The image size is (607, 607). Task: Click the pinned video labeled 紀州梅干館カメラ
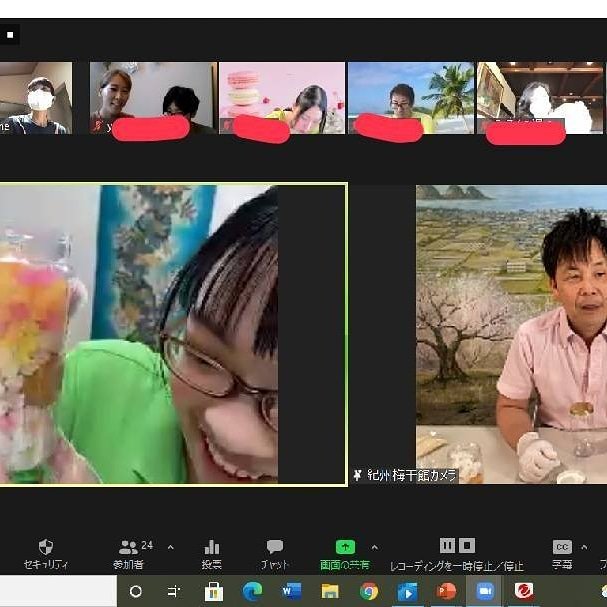[x=511, y=330]
